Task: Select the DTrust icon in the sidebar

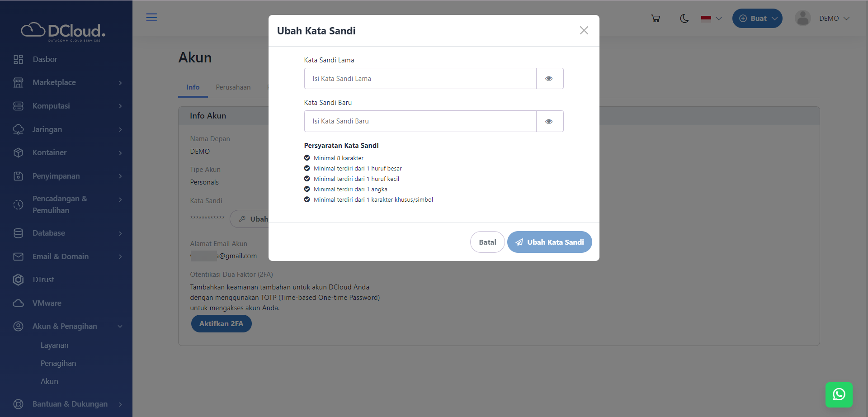Action: (18, 280)
